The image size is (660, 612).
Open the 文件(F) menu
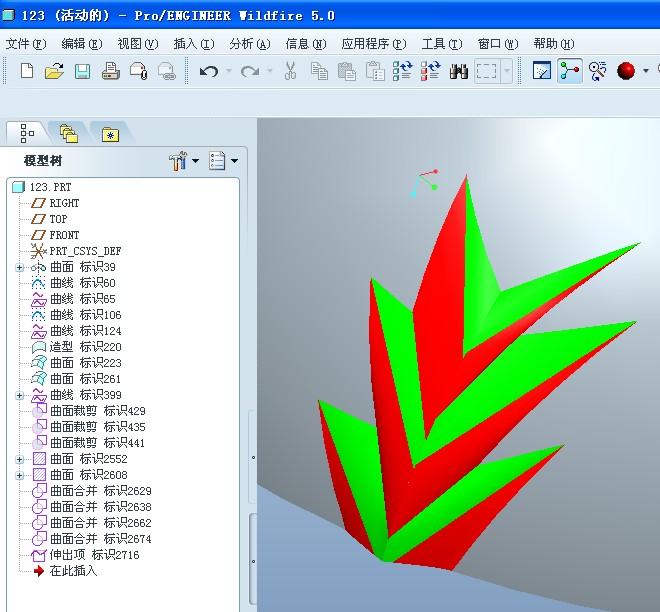pyautogui.click(x=25, y=44)
